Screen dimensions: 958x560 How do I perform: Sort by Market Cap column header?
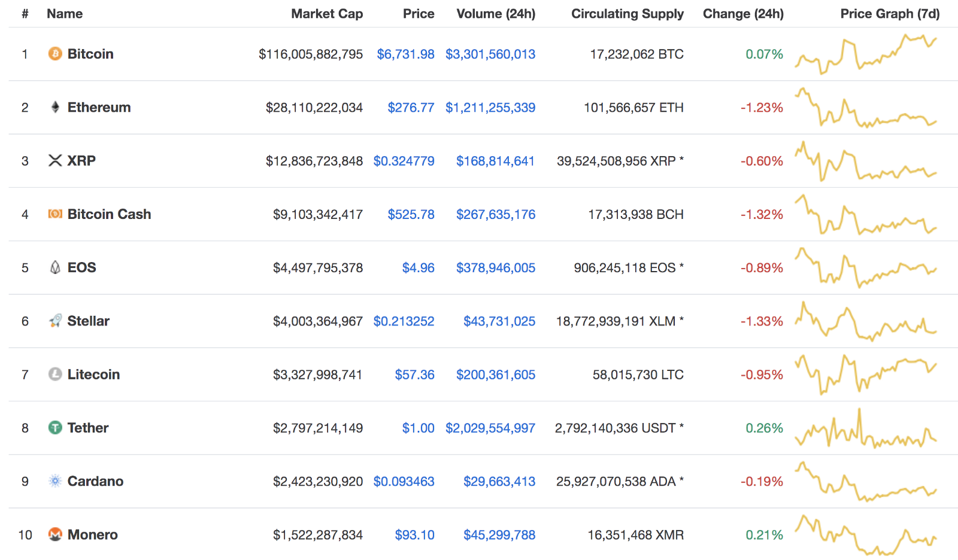click(x=327, y=14)
